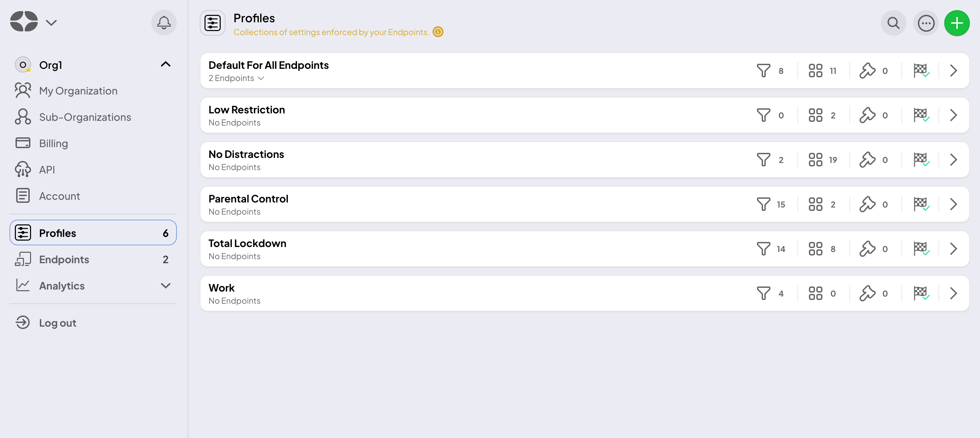Select Billing from sidebar menu

coord(53,142)
